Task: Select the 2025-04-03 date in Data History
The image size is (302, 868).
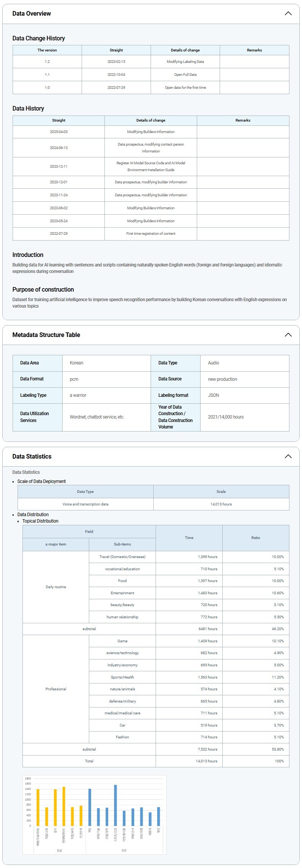Action: pyautogui.click(x=59, y=132)
